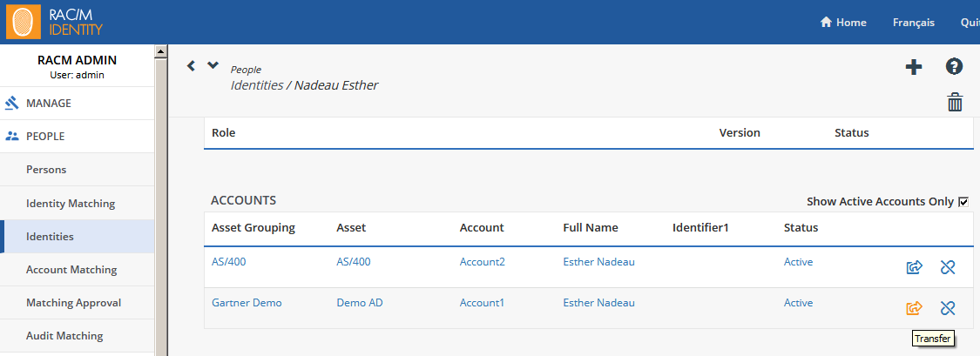Click the trash delete icon
This screenshot has height=356, width=980.
tap(955, 102)
